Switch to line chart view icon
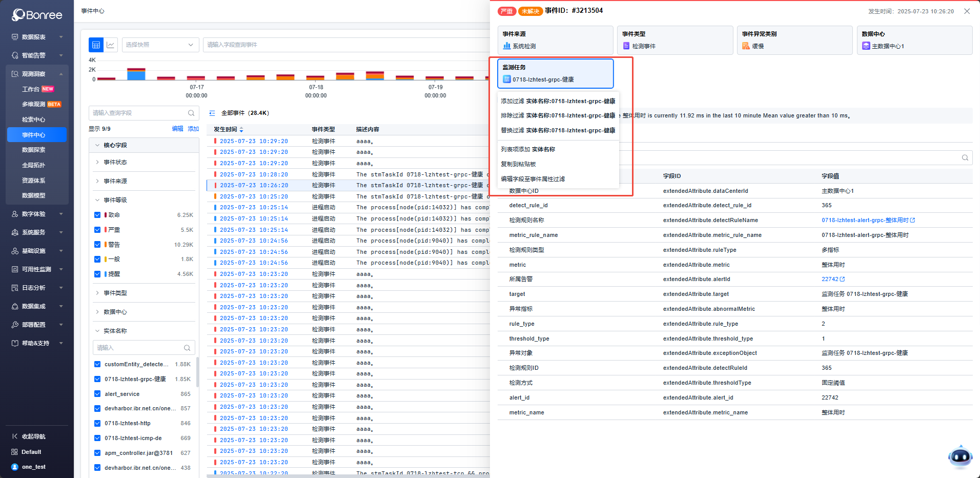 (111, 45)
